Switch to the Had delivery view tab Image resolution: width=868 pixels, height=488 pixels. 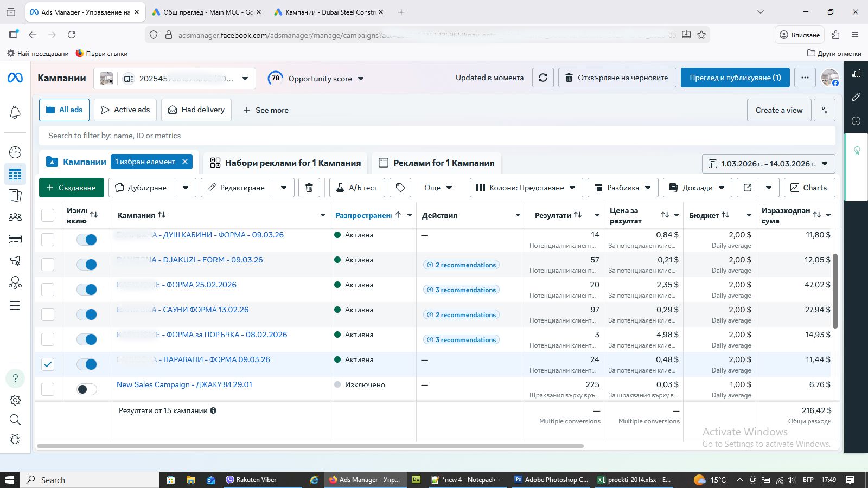tap(196, 110)
